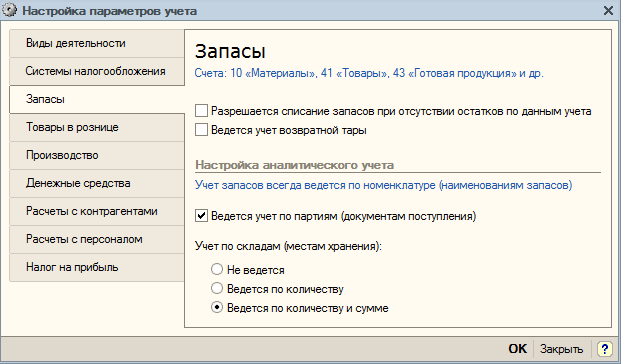Click the Закрыть button
The image size is (621, 364).
562,349
